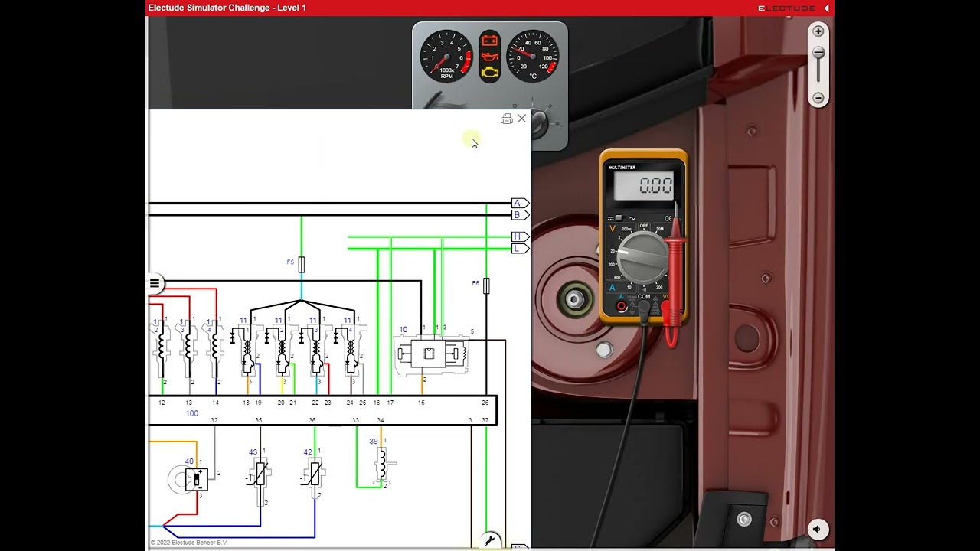Screen dimensions: 980x551
Task: Select CAN connector arrow L
Action: tap(520, 249)
